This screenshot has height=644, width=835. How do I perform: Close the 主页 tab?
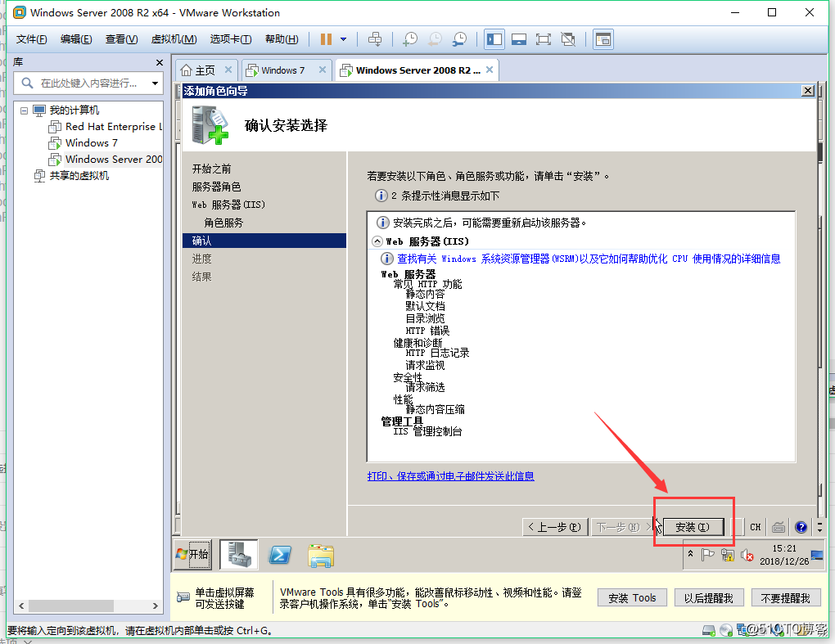228,70
